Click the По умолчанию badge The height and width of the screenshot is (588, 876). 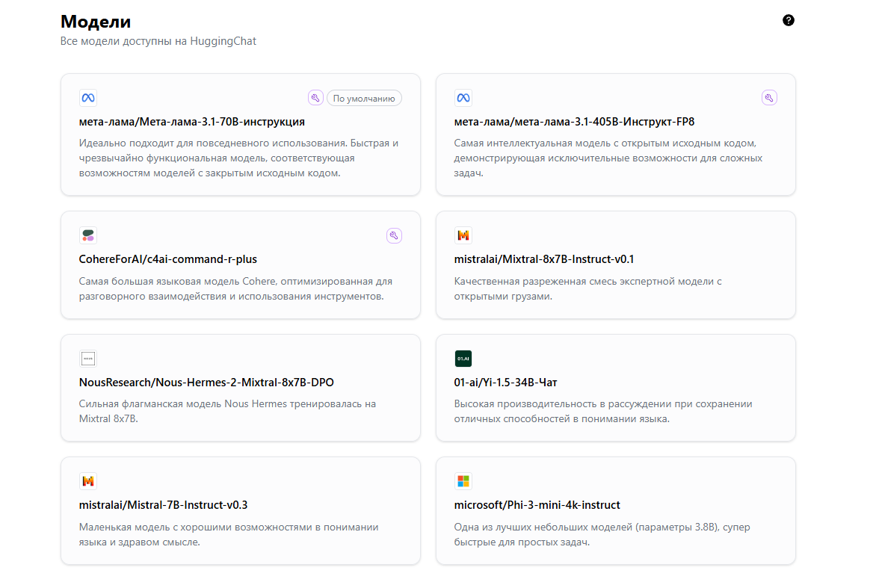[364, 99]
